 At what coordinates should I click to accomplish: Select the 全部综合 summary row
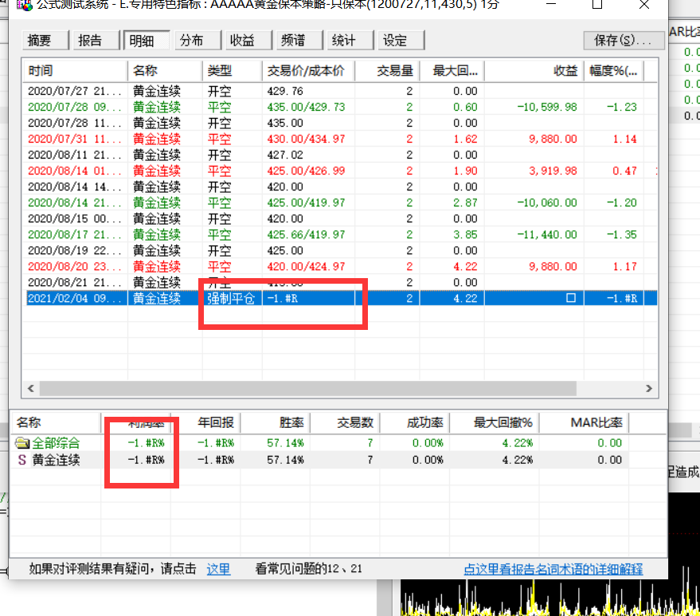(x=319, y=443)
